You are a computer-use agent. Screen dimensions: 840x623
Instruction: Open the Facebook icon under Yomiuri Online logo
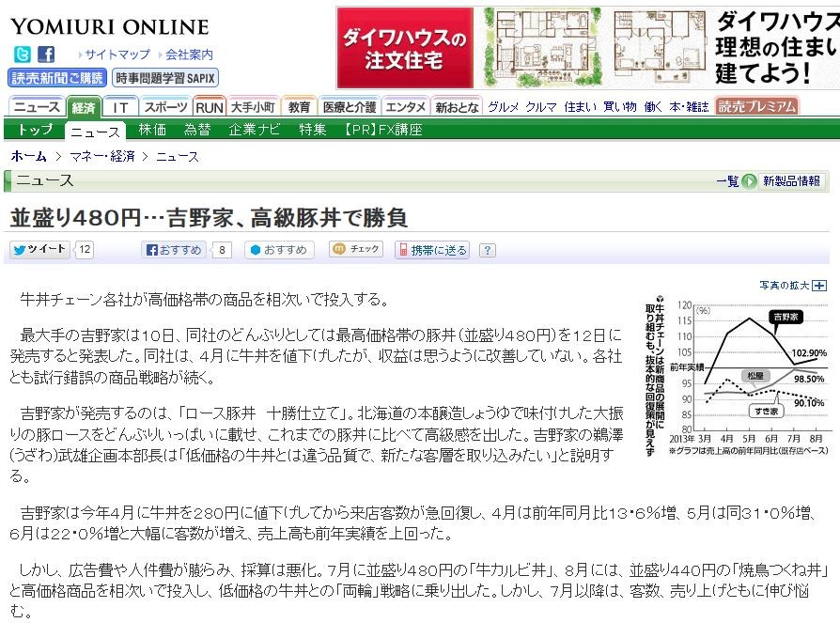coord(46,55)
